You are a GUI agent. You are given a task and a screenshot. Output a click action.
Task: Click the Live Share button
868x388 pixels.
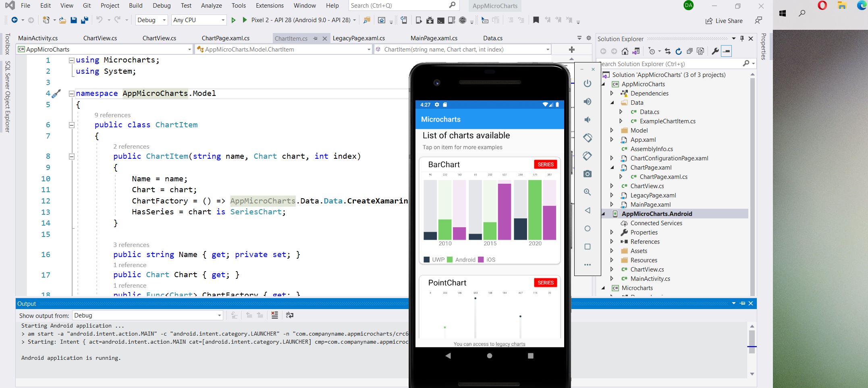click(x=724, y=21)
